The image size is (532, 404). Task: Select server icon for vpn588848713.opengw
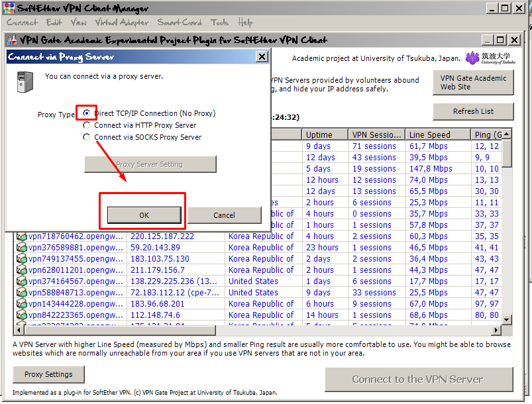pyautogui.click(x=22, y=292)
